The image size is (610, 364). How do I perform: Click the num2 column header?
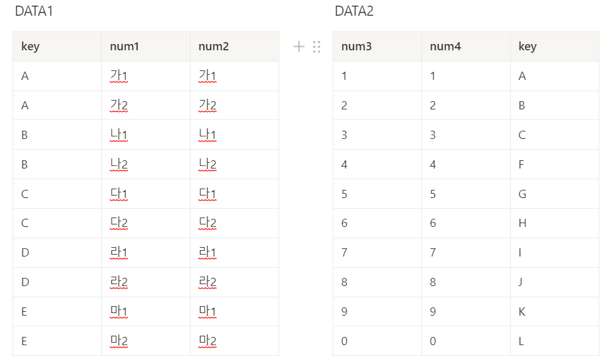tap(210, 47)
